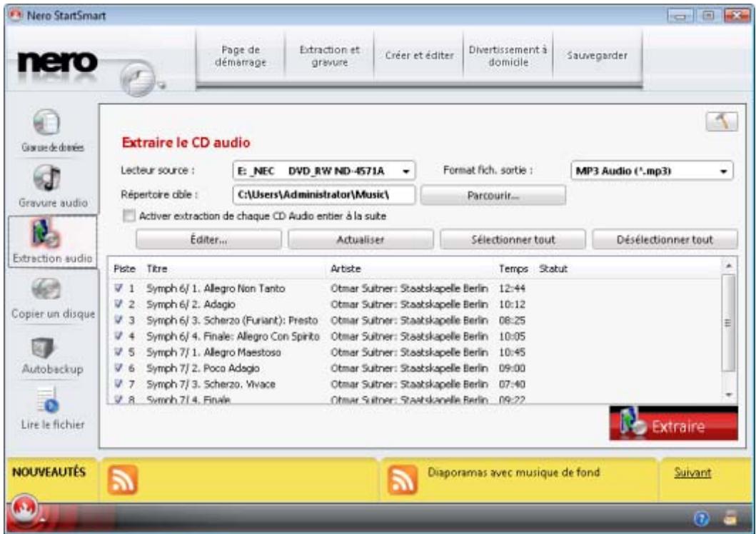
Task: Click the first orange RSS feed icon
Action: point(123,480)
